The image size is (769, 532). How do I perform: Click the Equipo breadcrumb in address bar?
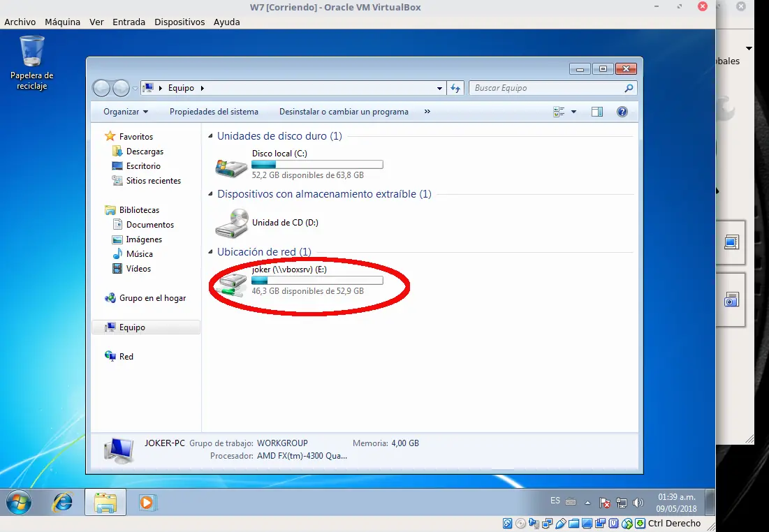[x=181, y=88]
